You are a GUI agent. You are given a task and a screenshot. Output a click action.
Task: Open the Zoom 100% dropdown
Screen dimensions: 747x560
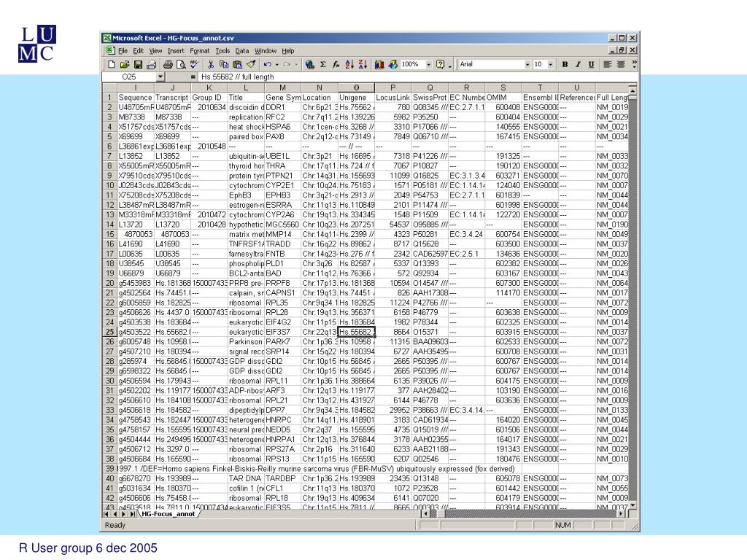pyautogui.click(x=428, y=64)
